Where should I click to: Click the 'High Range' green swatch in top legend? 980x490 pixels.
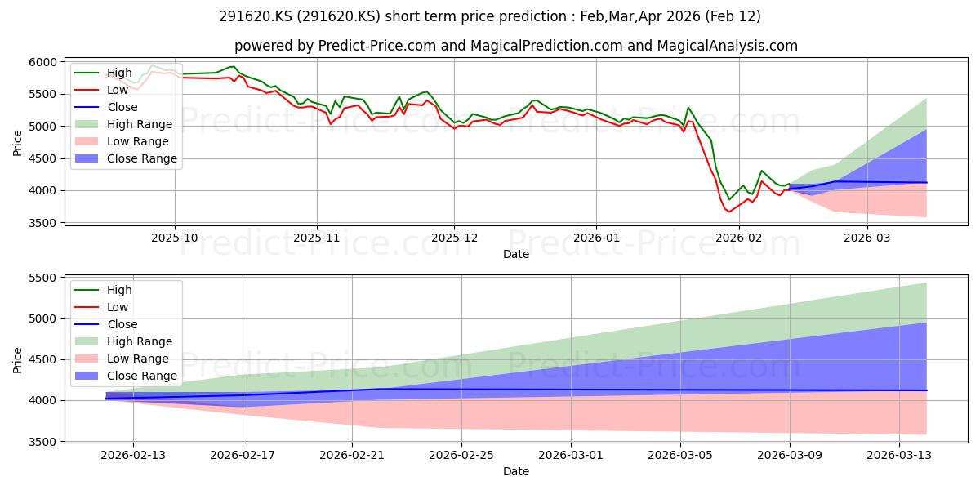click(85, 125)
